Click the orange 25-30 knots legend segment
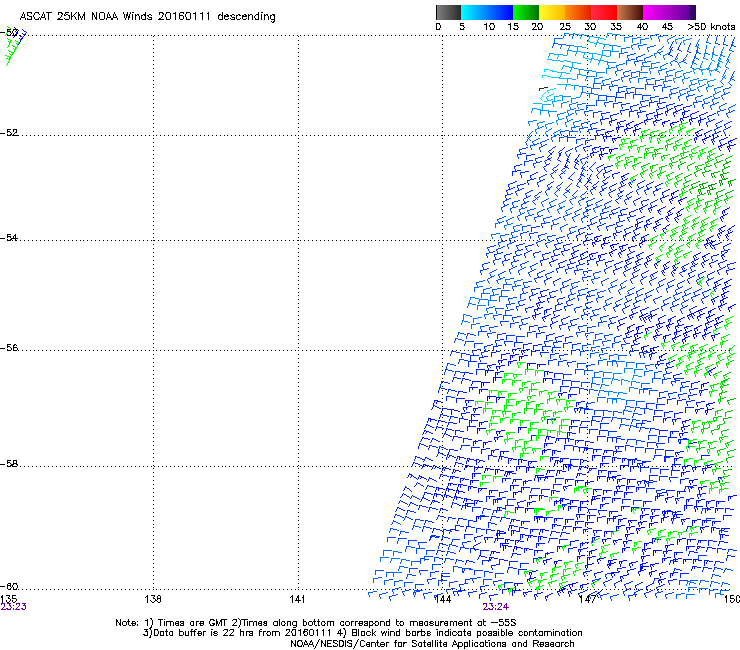Viewport: 740px width, 650px height. [578, 12]
